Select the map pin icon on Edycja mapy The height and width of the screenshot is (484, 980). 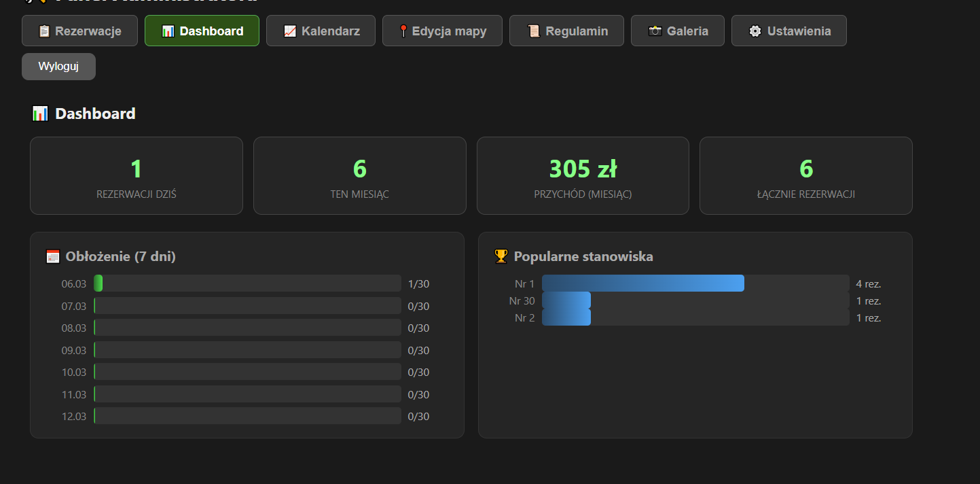pyautogui.click(x=403, y=31)
